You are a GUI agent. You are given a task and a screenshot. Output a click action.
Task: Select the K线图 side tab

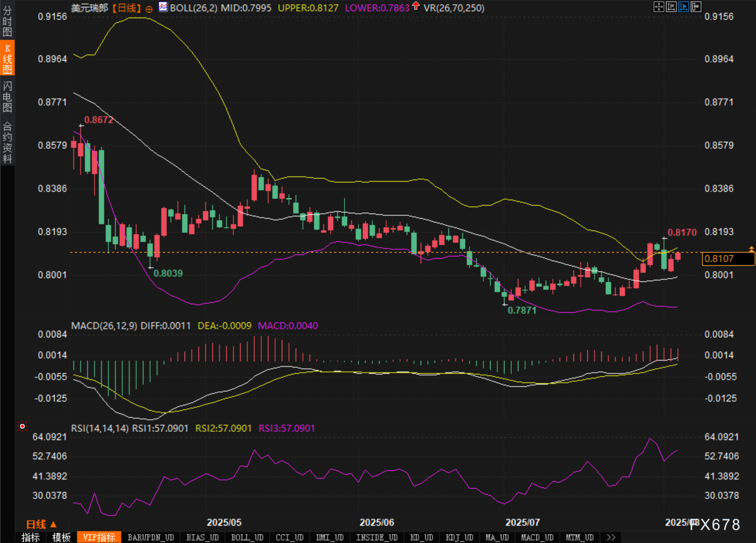click(7, 59)
